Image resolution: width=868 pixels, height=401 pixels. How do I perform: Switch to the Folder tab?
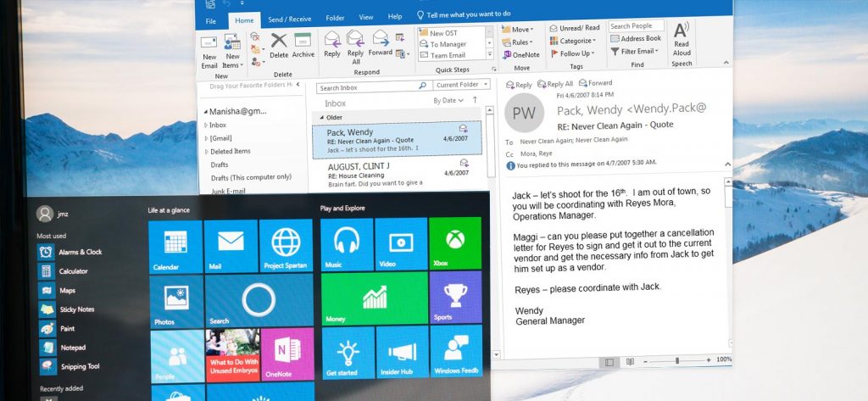pos(335,19)
